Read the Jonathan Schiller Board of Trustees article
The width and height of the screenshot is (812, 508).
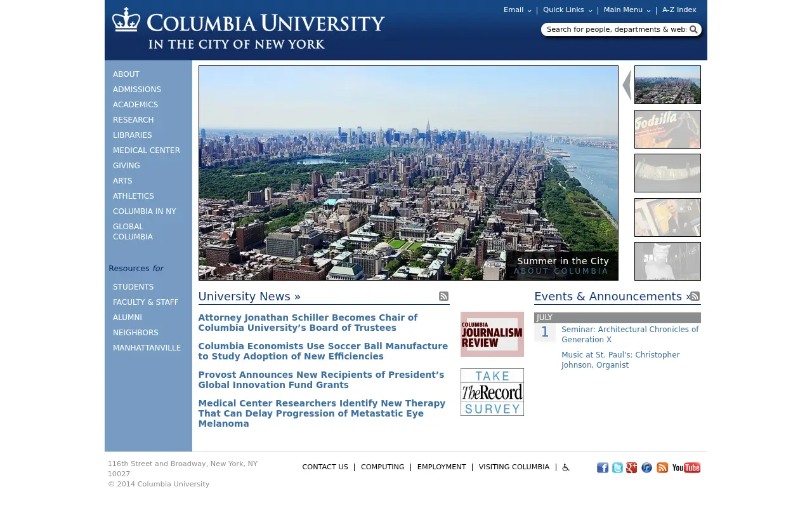pos(308,323)
